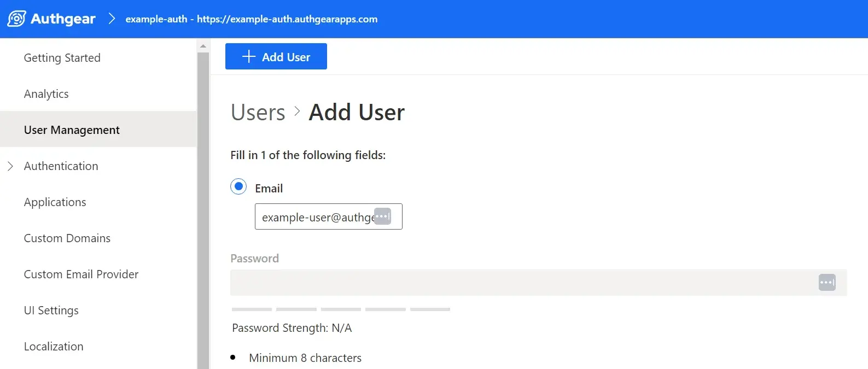868x369 pixels.
Task: Click password manager icon in Password field
Action: (x=827, y=283)
